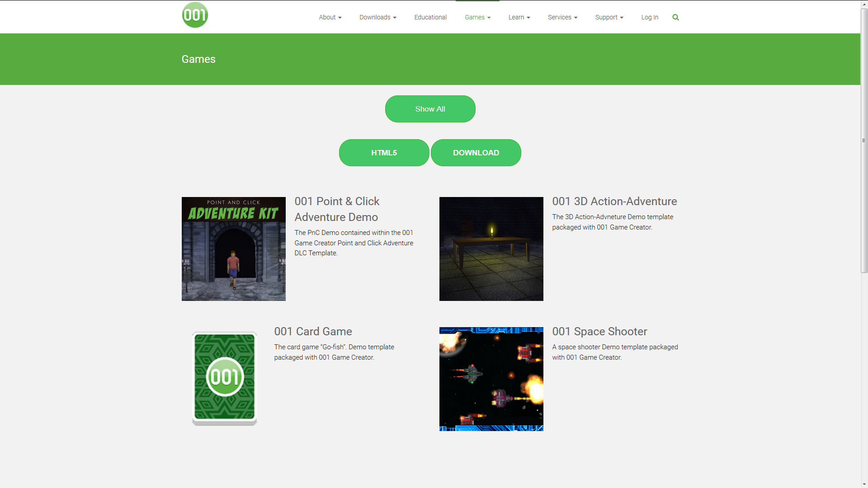Open the 001 Card Game title link
The image size is (868, 488).
pyautogui.click(x=313, y=332)
